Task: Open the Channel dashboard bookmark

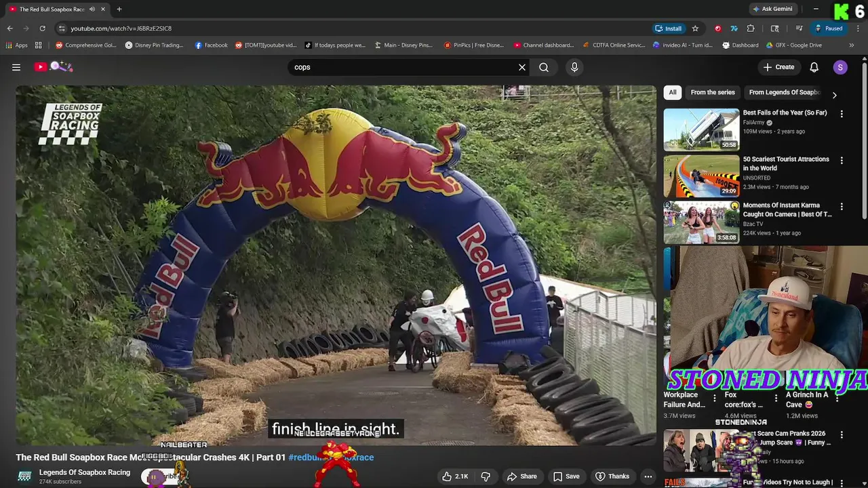Action: click(543, 45)
